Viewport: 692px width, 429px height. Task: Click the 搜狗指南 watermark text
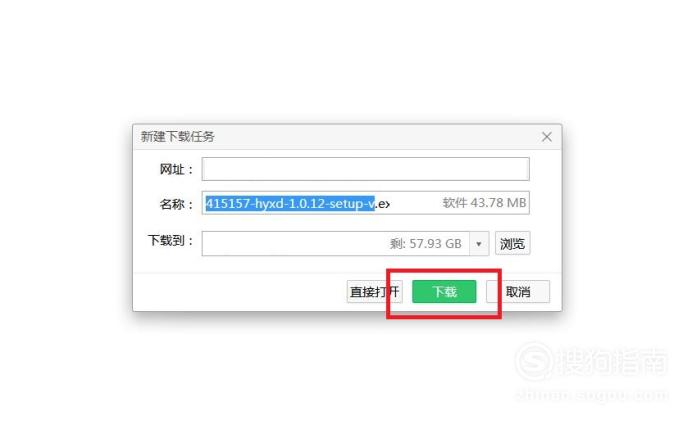[x=612, y=361]
